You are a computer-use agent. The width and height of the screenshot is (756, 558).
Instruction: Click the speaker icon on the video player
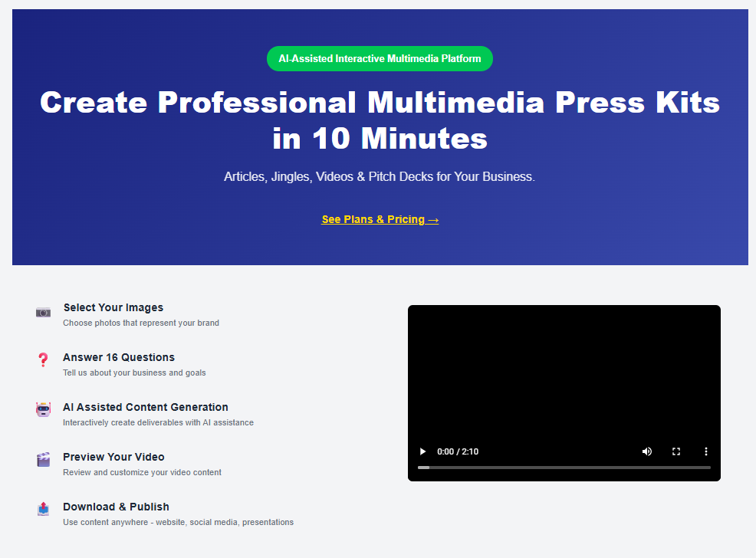pyautogui.click(x=646, y=451)
